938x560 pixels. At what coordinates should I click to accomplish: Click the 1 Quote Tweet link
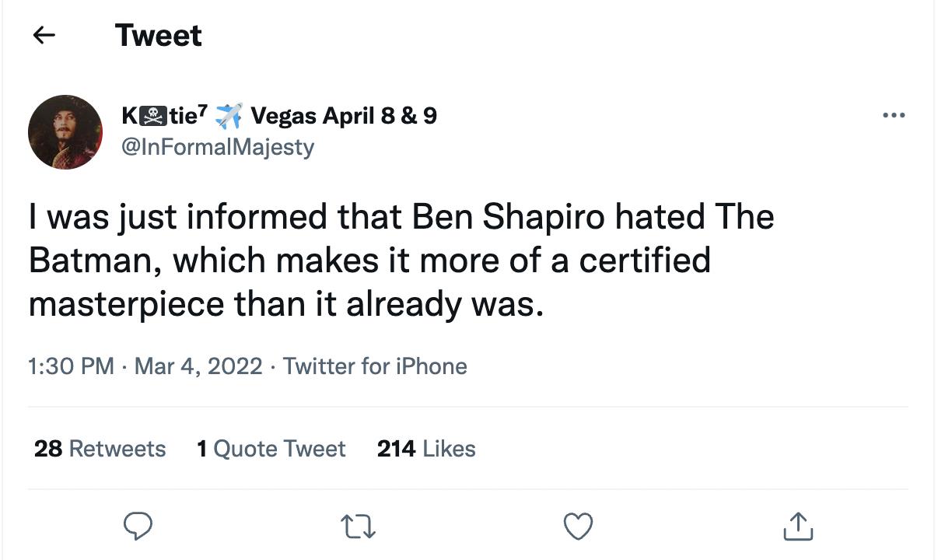point(271,448)
